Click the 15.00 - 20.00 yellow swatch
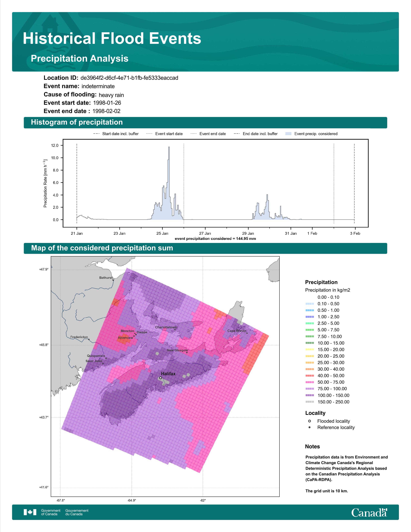The width and height of the screenshot is (411, 532). pyautogui.click(x=310, y=350)
